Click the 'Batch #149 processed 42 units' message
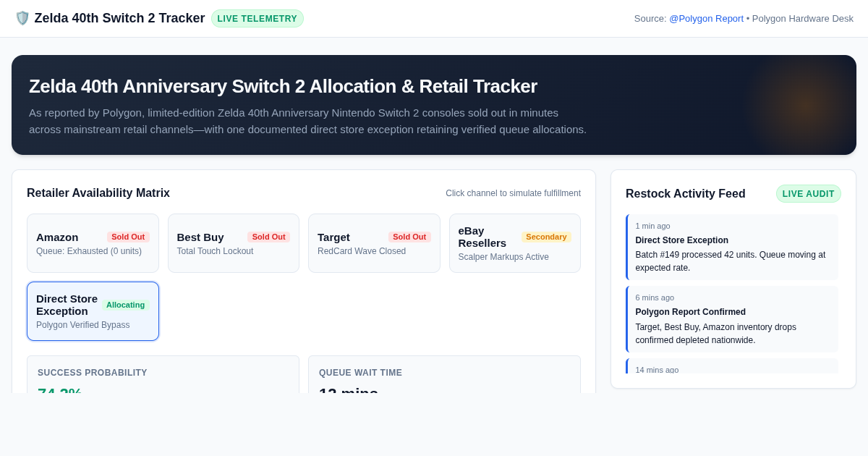This screenshot has width=868, height=456. coord(731,261)
